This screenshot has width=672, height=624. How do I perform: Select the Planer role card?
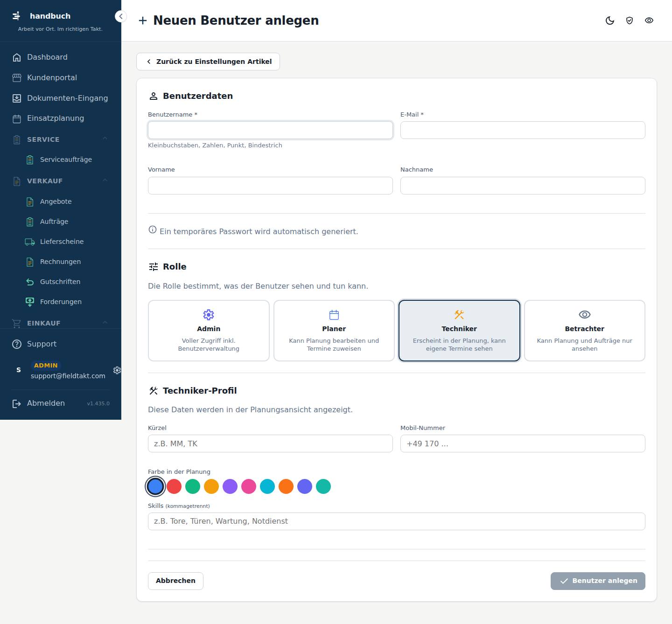click(334, 331)
